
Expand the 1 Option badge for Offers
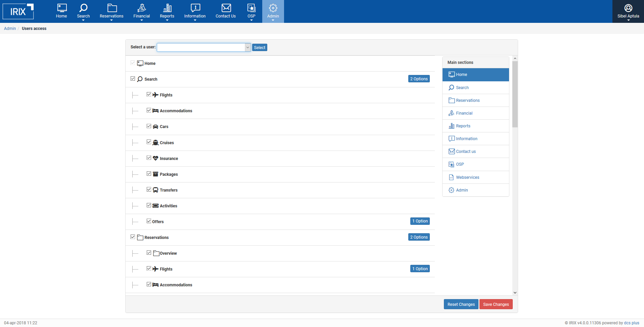click(420, 221)
